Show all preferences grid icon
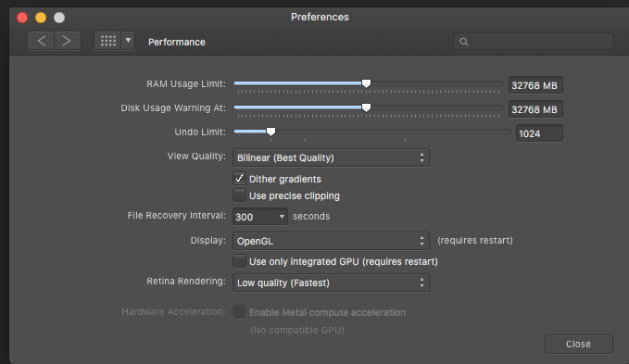This screenshot has height=364, width=629. (107, 41)
